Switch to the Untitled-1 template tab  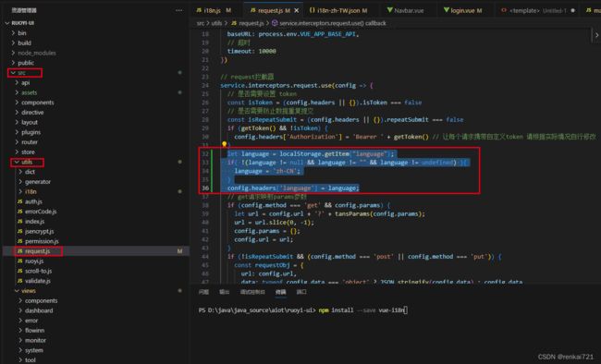coord(538,11)
